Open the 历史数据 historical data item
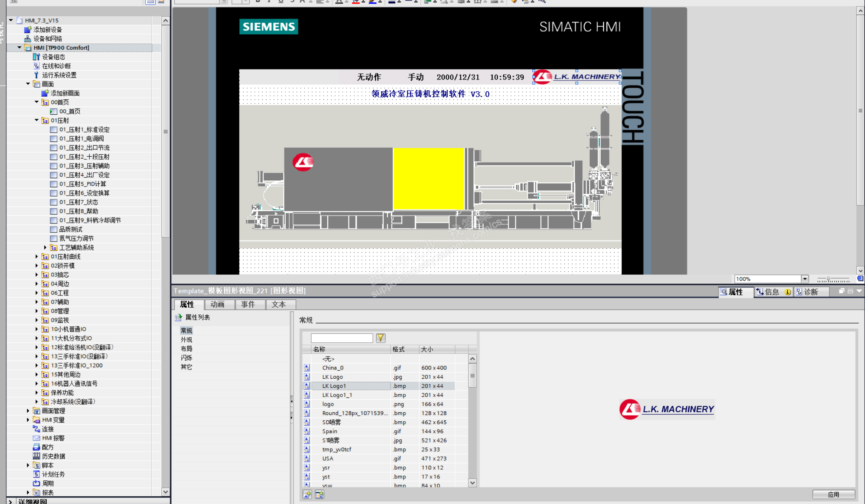This screenshot has height=504, width=865. [53, 456]
